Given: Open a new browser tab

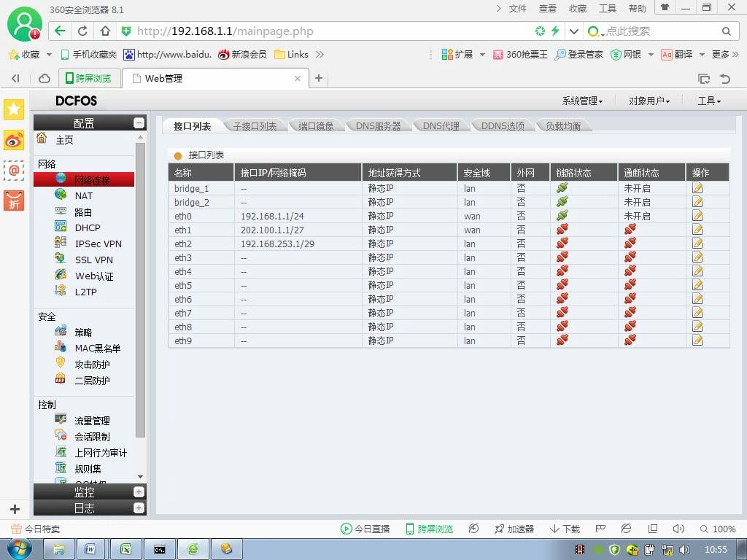Looking at the screenshot, I should click(319, 78).
